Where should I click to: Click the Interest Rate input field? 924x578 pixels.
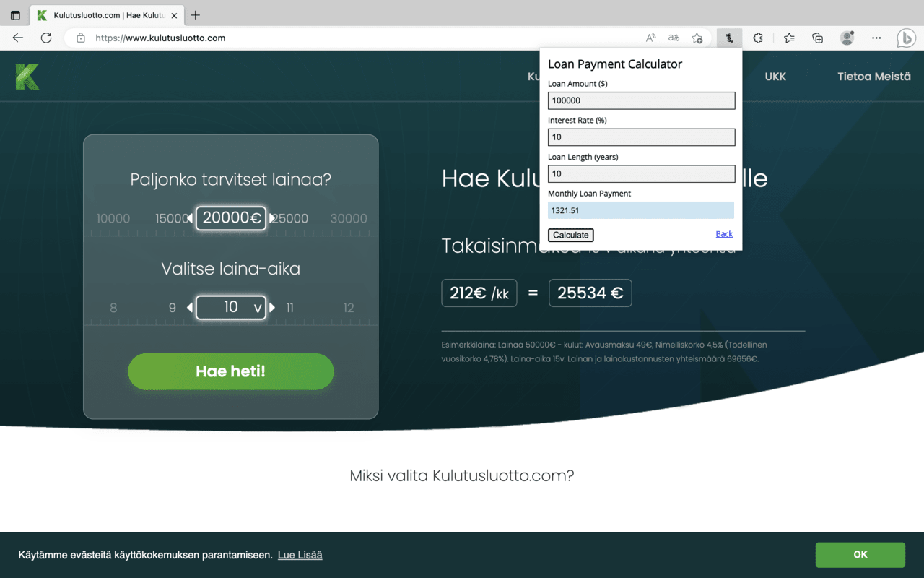pos(641,137)
